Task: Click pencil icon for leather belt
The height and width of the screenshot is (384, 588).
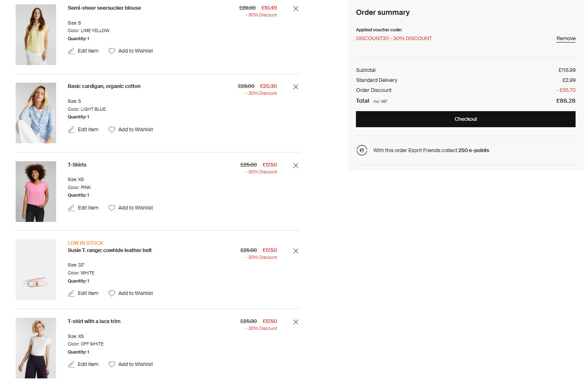Action: pyautogui.click(x=71, y=293)
